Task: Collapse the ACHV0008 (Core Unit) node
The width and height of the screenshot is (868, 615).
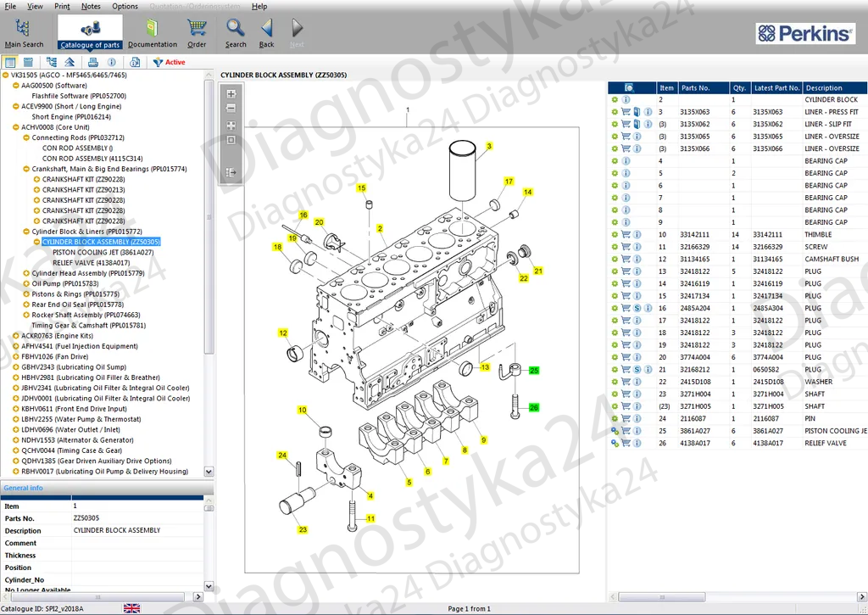Action: [x=15, y=127]
